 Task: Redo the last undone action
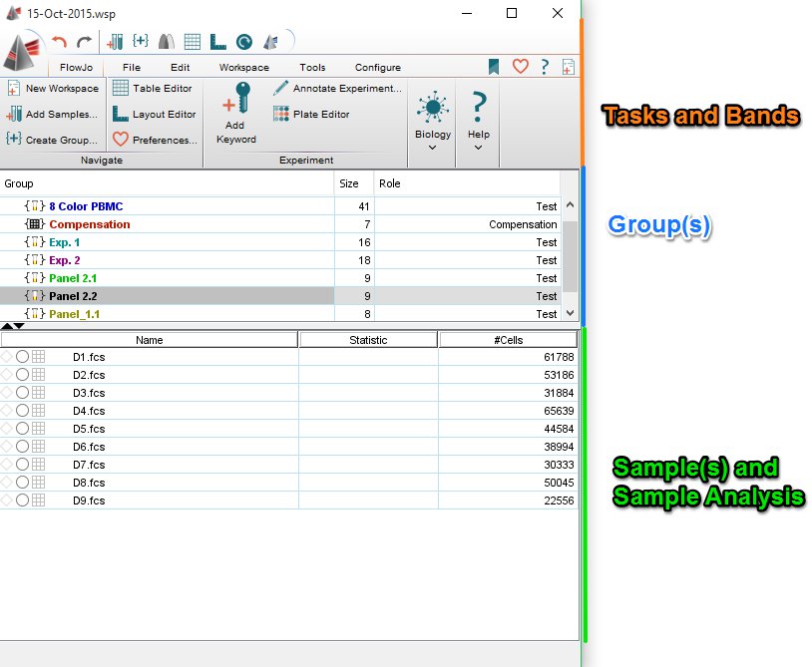pos(86,42)
